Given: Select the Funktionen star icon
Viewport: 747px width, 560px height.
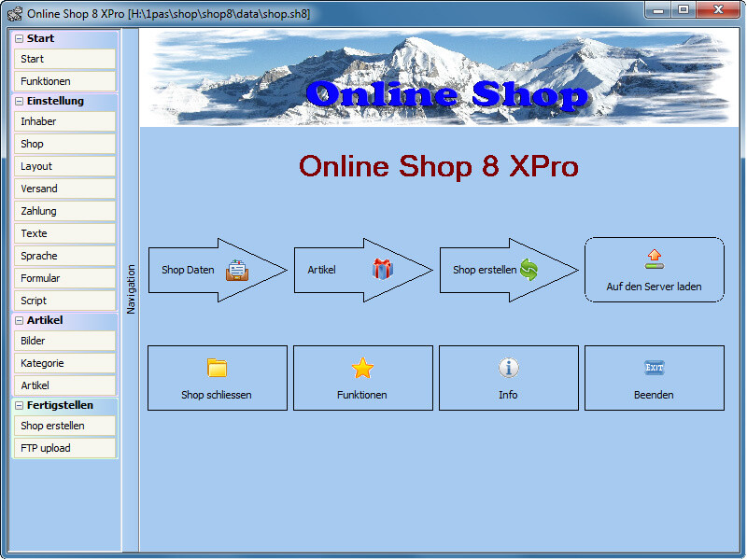Looking at the screenshot, I should click(362, 369).
